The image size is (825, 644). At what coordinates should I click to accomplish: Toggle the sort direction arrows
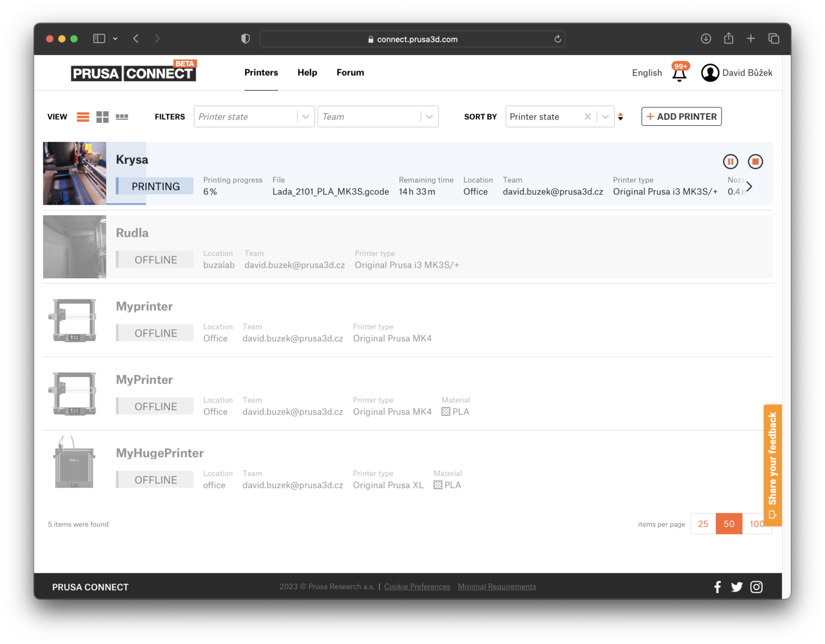point(620,117)
